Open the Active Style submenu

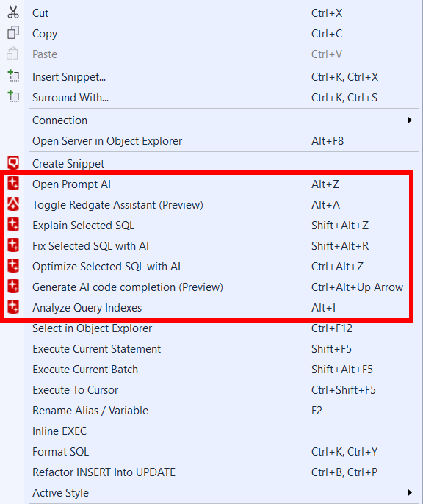click(x=211, y=493)
